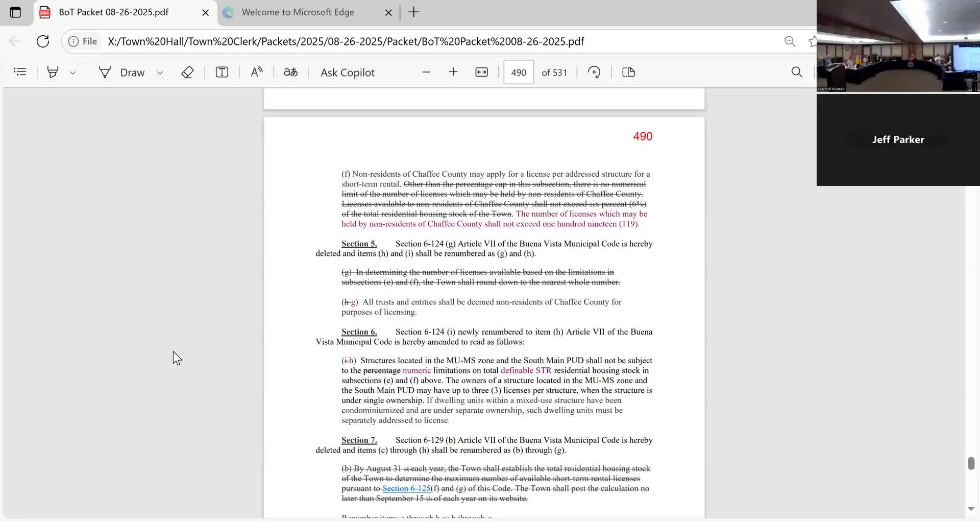This screenshot has width=980, height=521.
Task: Click the red page number 490
Action: [x=643, y=136]
